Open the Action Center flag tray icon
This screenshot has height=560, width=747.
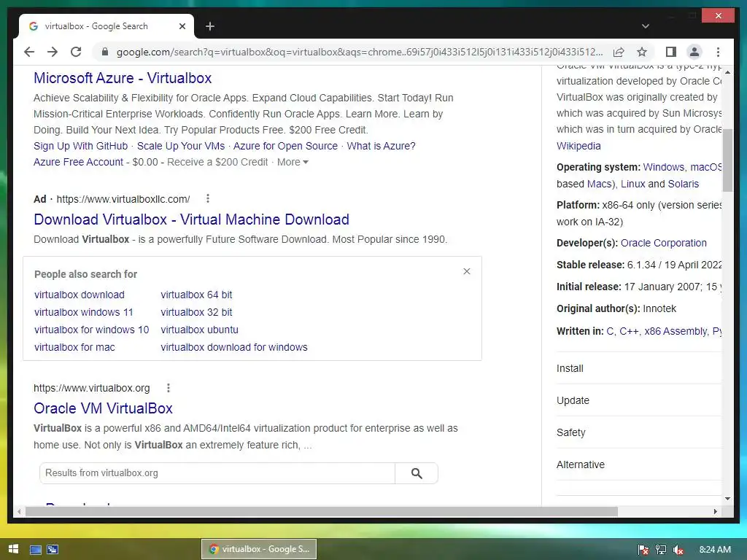point(643,550)
